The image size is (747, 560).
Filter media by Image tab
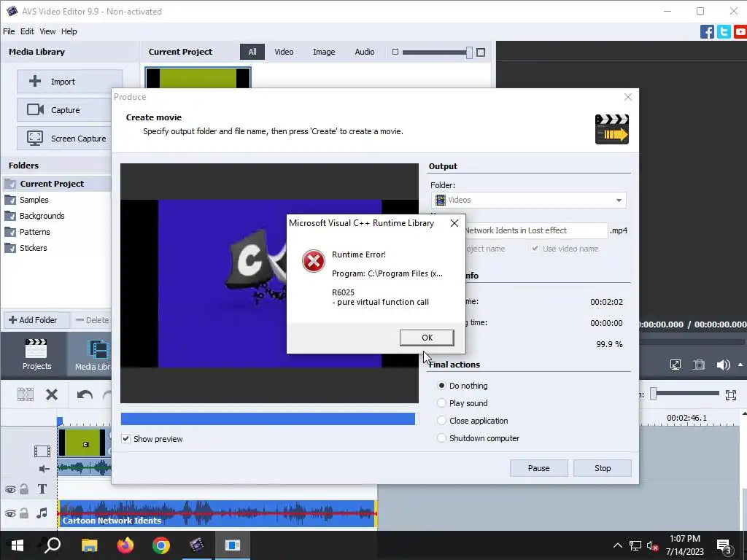pos(324,52)
